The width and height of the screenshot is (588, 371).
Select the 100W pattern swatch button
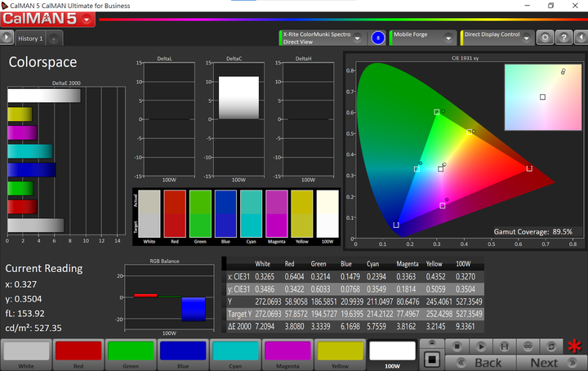click(x=392, y=355)
